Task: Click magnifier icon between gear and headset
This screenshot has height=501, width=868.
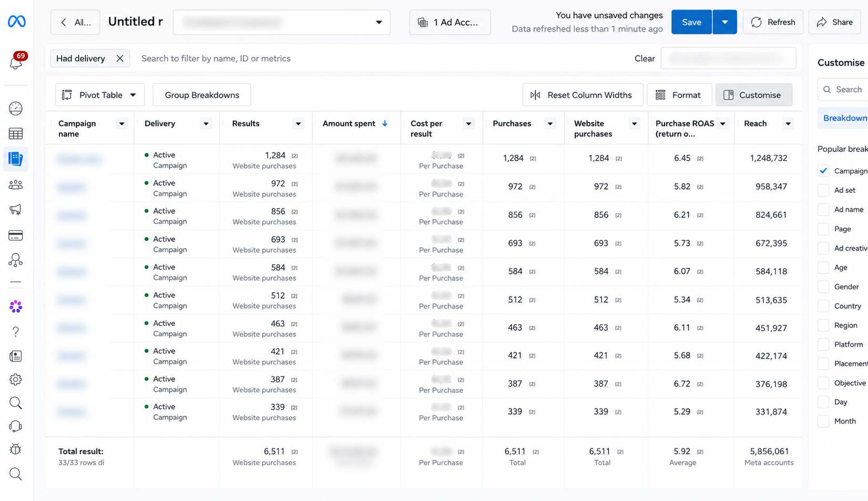Action: (16, 403)
